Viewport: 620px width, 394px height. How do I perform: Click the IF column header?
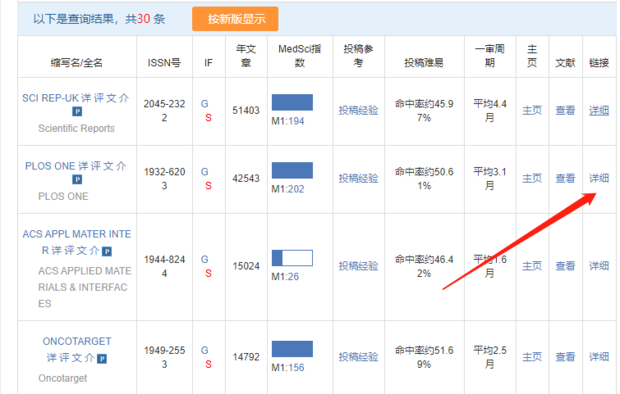(x=208, y=63)
